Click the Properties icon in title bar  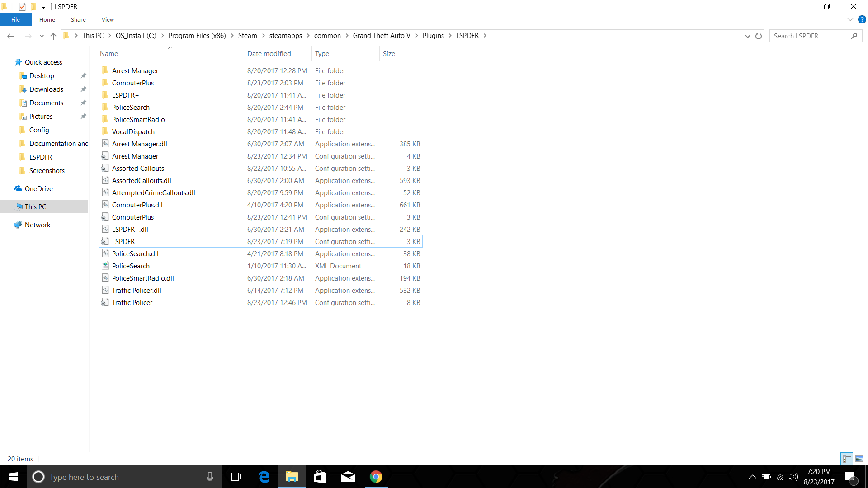[x=22, y=6]
